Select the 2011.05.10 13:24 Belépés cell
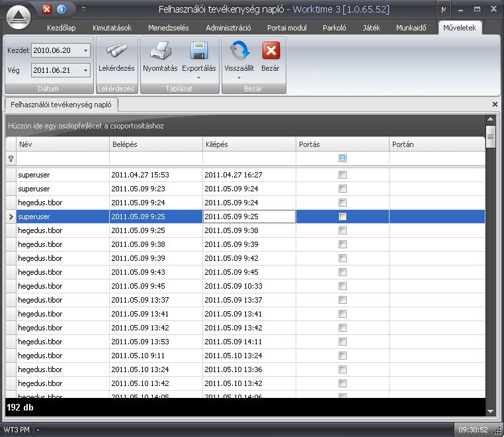 point(156,369)
